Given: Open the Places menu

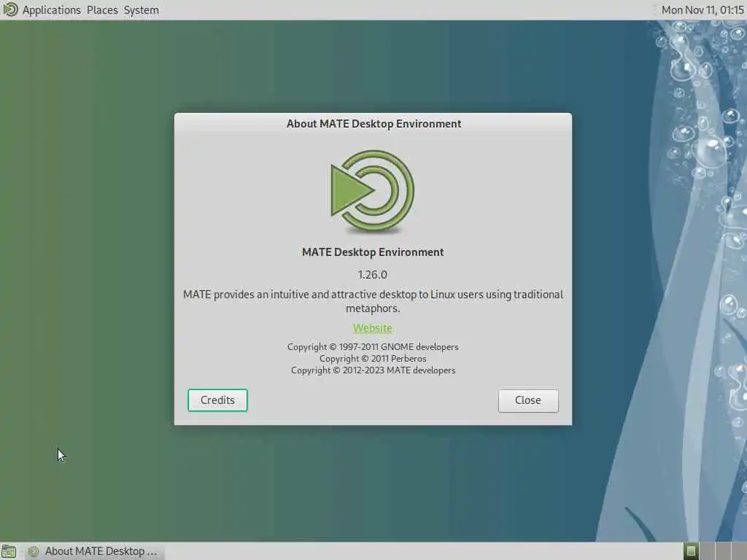Looking at the screenshot, I should (102, 10).
